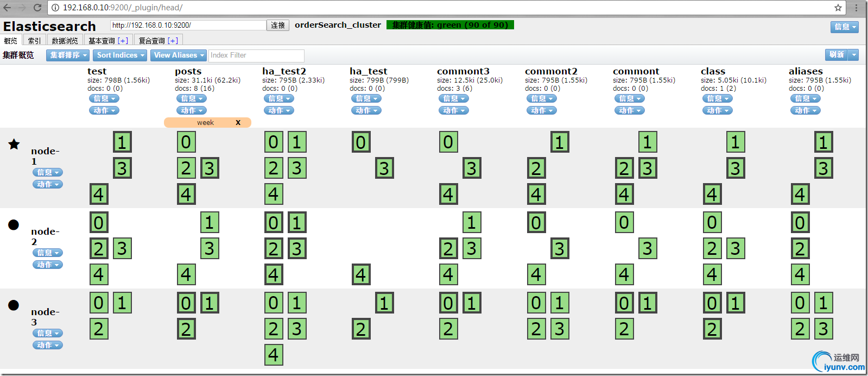Open the 基本查询 tab
868x376 pixels.
pos(108,41)
